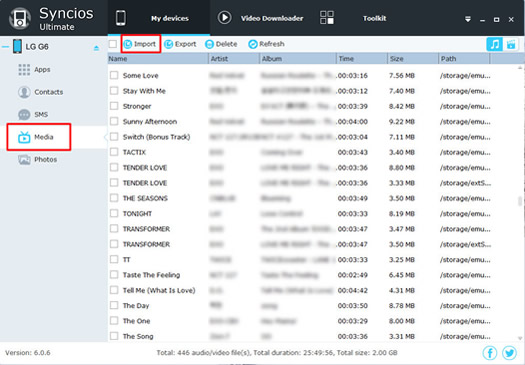Select the Tell Me (What Is Love) row
This screenshot has width=525, height=365.
click(312, 290)
